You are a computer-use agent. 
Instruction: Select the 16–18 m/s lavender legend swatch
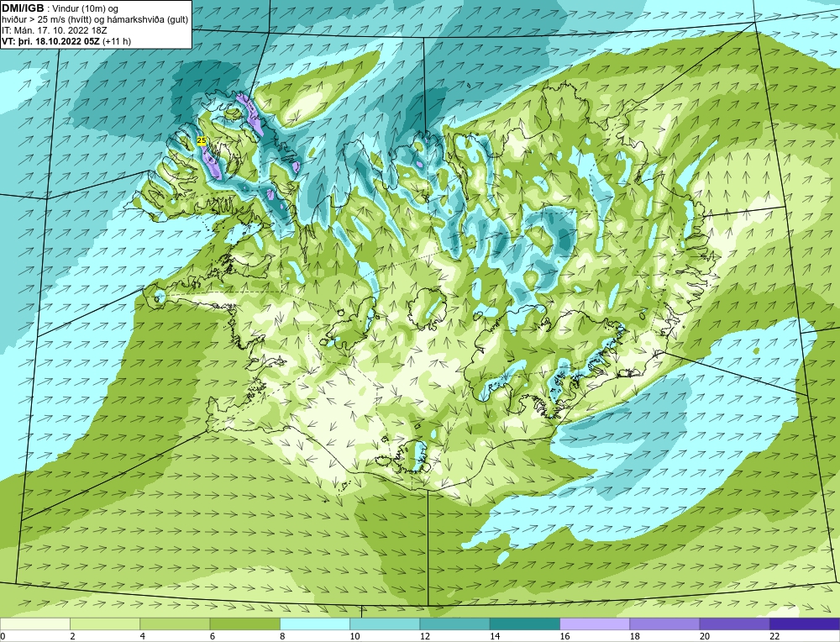pyautogui.click(x=595, y=624)
